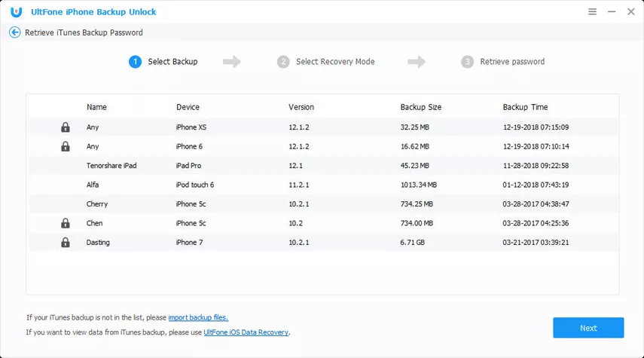Select the Chen backup name

pyautogui.click(x=94, y=223)
